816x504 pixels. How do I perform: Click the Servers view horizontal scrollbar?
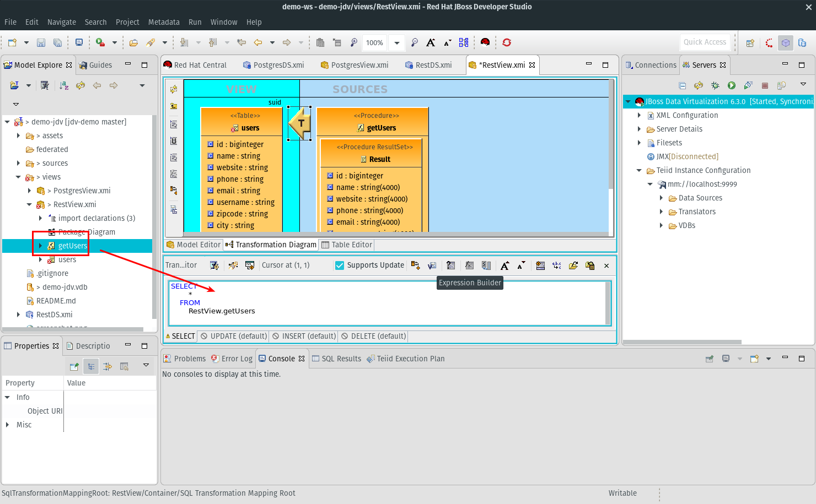coord(682,342)
